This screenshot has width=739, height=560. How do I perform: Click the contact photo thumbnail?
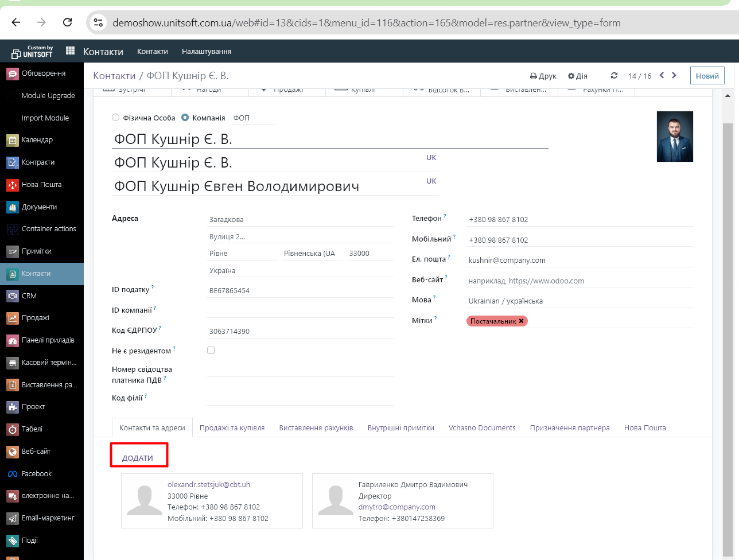675,137
